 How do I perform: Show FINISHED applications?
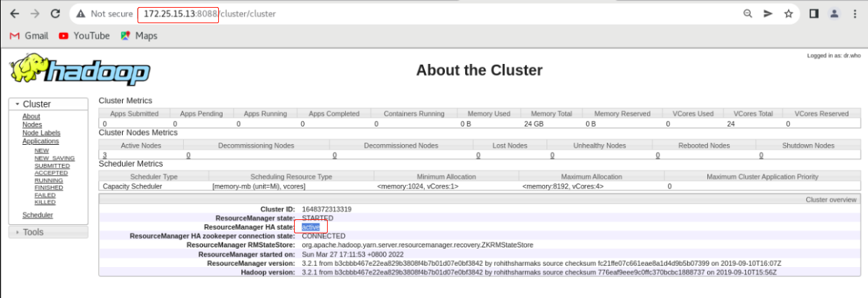tap(48, 188)
